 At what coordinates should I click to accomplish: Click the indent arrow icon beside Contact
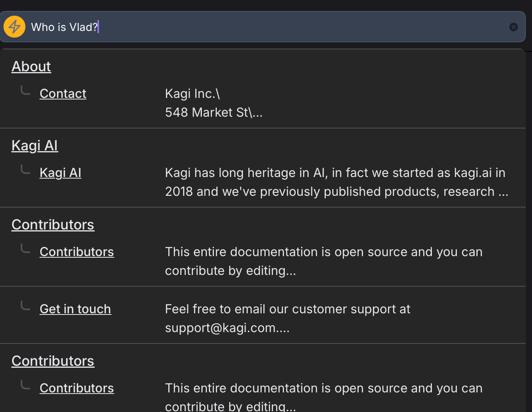(x=25, y=91)
